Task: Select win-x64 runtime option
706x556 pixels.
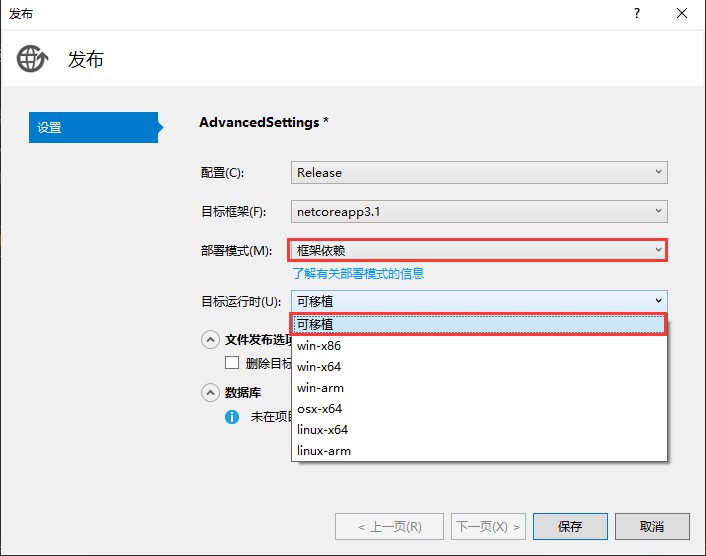Action: (x=479, y=367)
